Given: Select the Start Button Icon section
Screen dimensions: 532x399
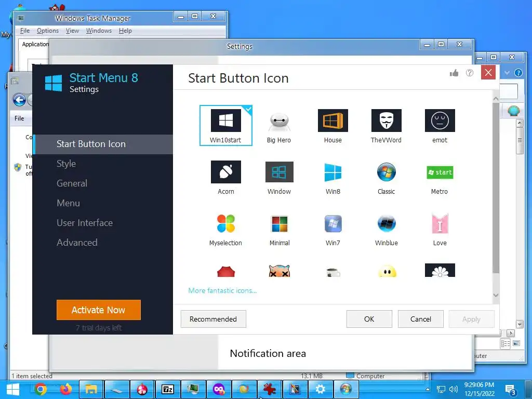Looking at the screenshot, I should point(103,144).
